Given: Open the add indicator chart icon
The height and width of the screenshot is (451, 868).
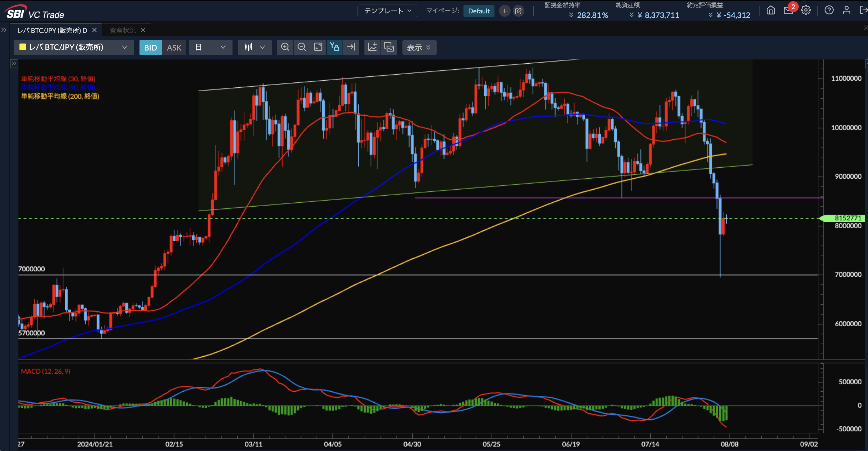Looking at the screenshot, I should coord(372,47).
